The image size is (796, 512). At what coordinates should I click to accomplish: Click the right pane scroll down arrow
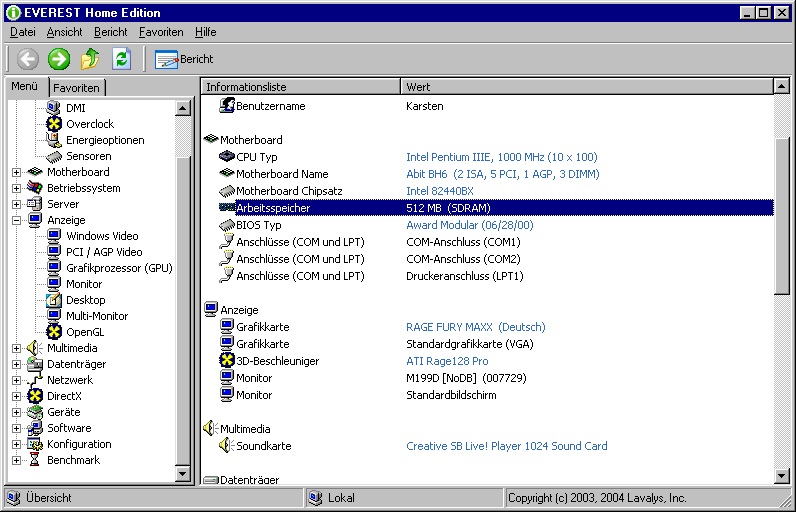tap(782, 476)
